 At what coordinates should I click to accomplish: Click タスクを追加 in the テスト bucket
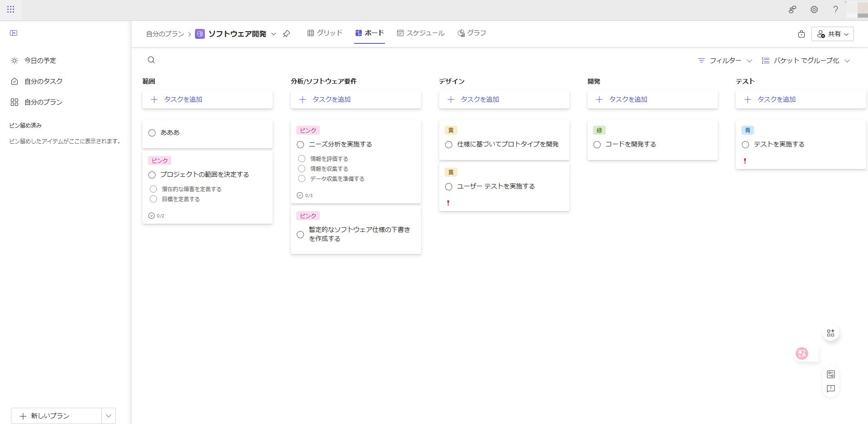point(776,99)
